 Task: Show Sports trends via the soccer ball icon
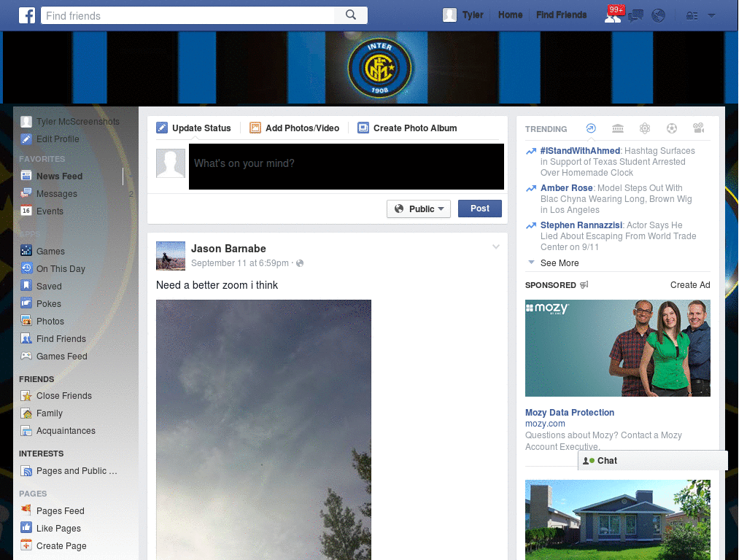[672, 128]
